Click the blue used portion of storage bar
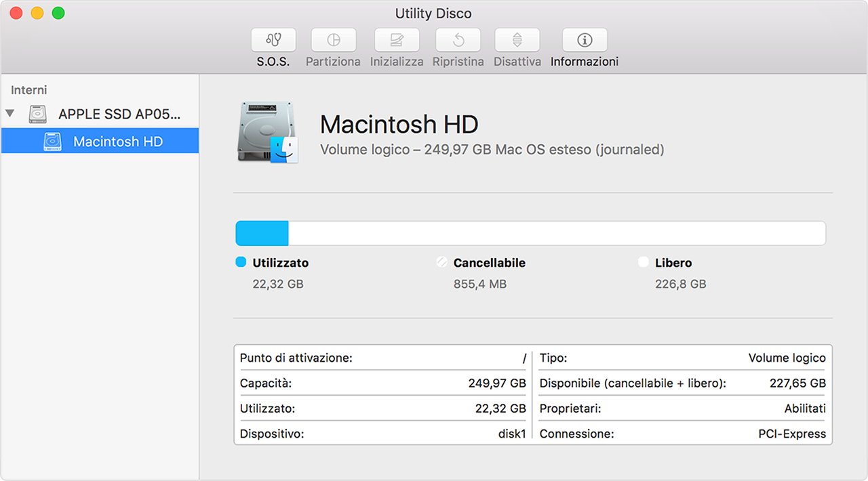The image size is (868, 481). pyautogui.click(x=262, y=233)
